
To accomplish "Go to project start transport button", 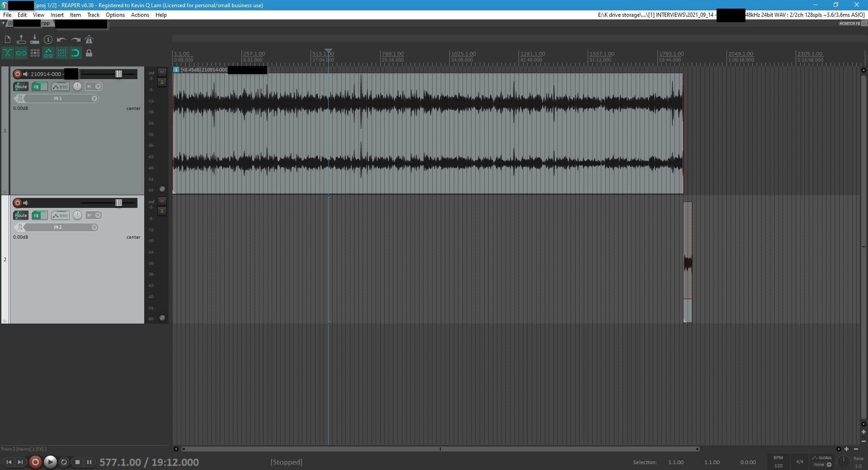I will pyautogui.click(x=9, y=462).
